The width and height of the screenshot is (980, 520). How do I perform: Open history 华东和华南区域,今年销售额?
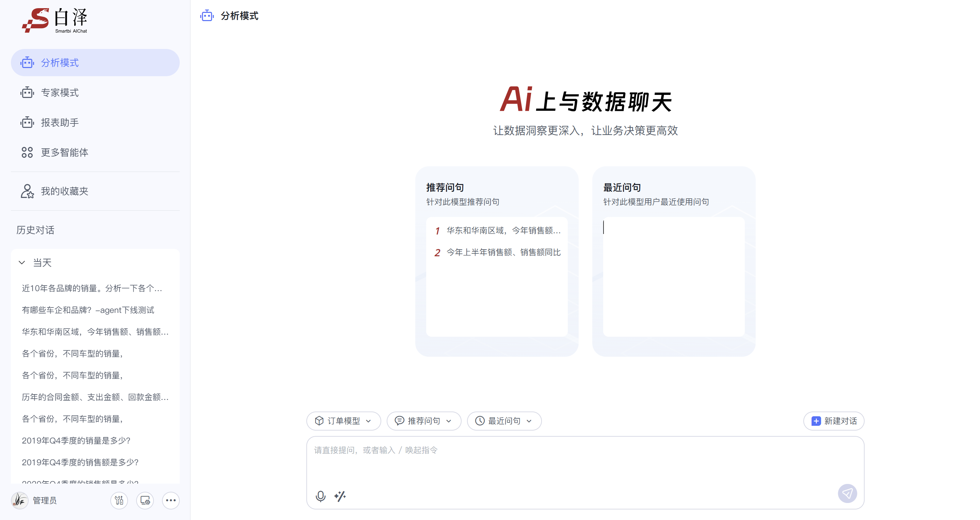pyautogui.click(x=95, y=332)
